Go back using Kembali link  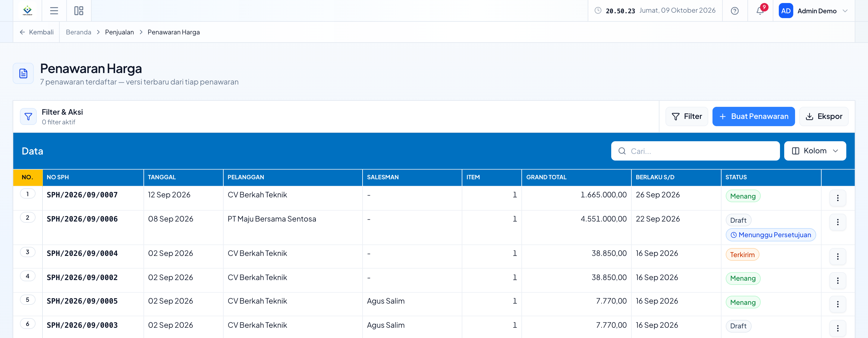36,32
